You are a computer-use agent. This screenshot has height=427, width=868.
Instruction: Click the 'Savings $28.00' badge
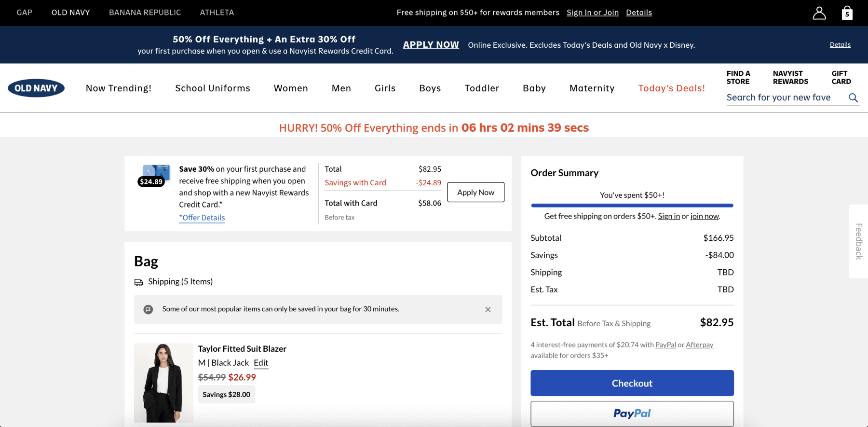227,395
